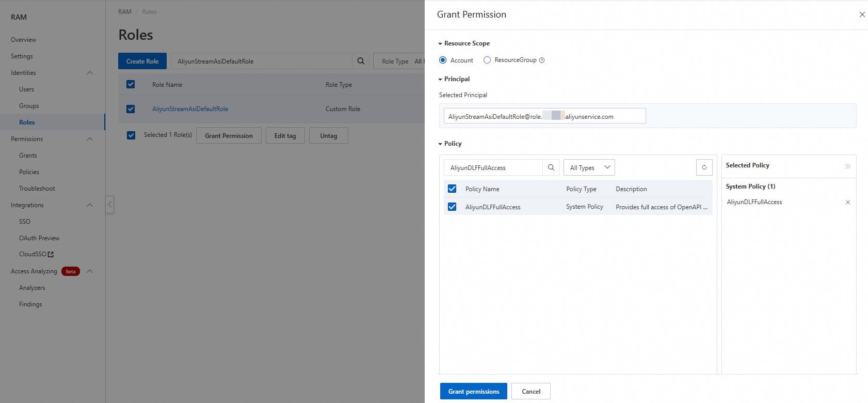
Task: Uncheck the AliyunDLFFullAccess policy checkbox
Action: tap(452, 207)
